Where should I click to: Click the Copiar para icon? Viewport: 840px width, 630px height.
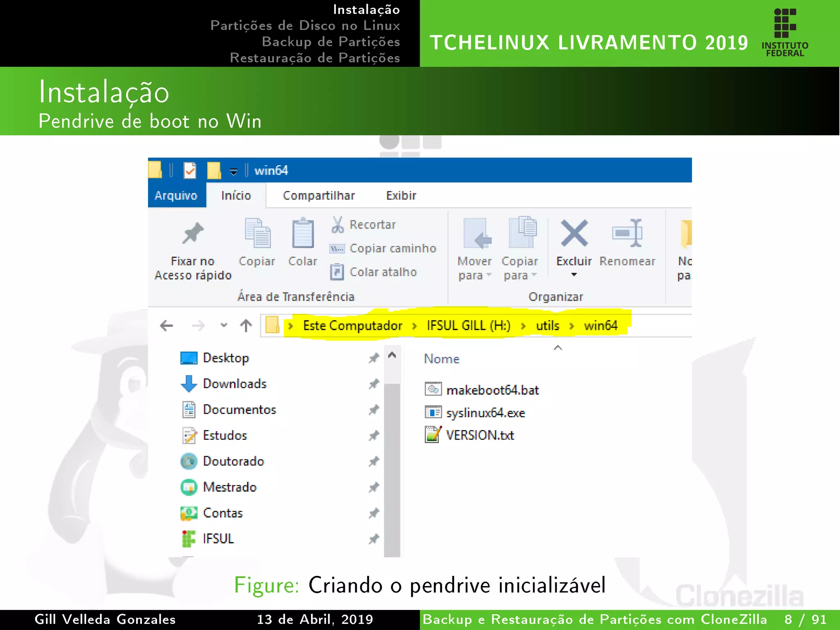(x=523, y=232)
